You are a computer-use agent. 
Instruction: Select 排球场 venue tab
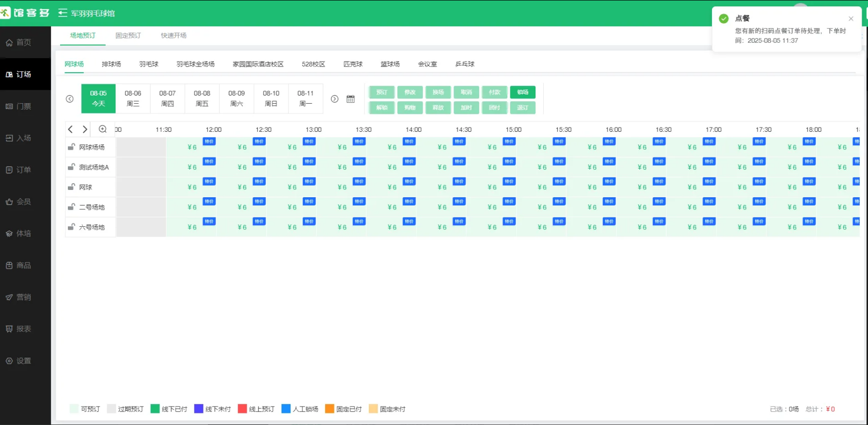111,64
